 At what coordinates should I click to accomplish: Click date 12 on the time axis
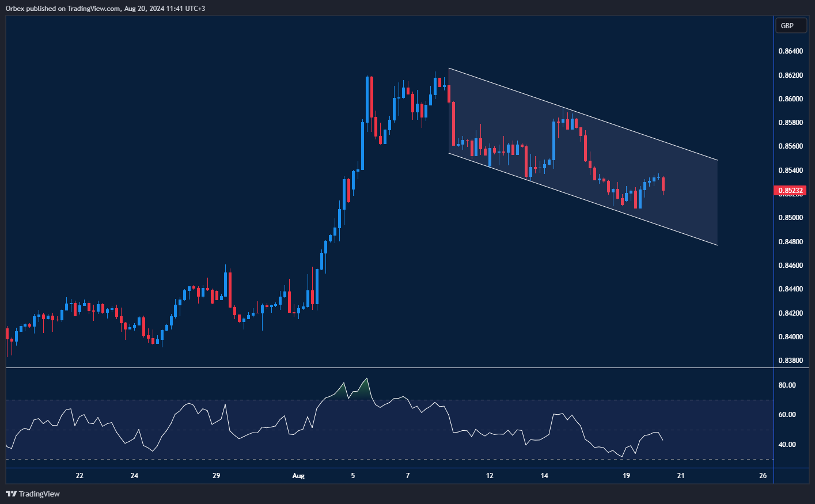pyautogui.click(x=490, y=476)
